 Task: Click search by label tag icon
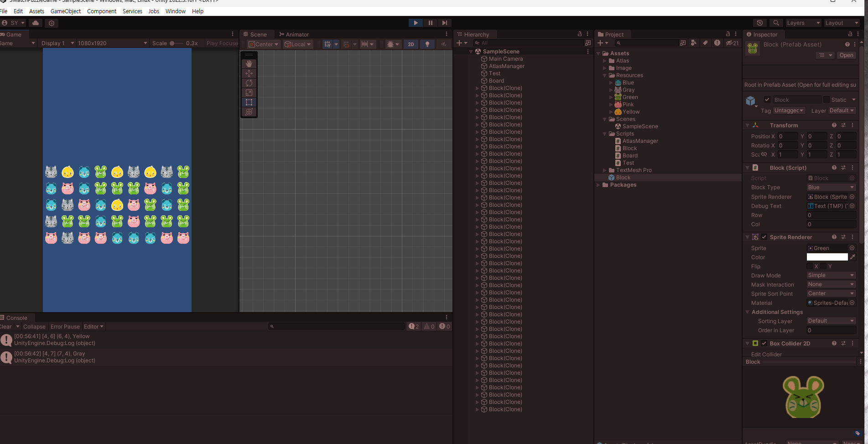coord(705,43)
